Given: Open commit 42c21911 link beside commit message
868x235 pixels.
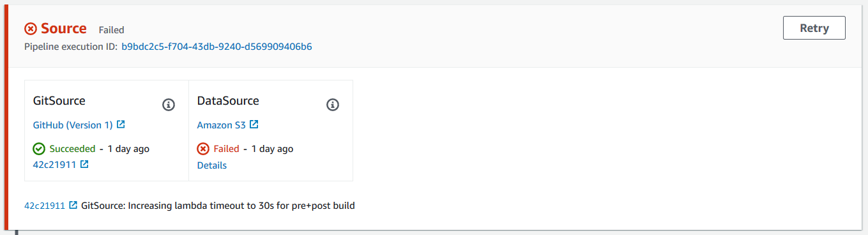Looking at the screenshot, I should (45, 206).
